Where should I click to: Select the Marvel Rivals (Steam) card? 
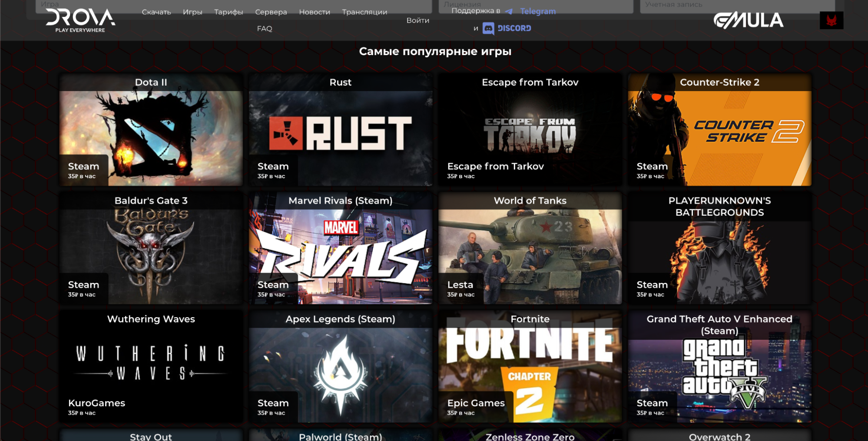tap(341, 248)
